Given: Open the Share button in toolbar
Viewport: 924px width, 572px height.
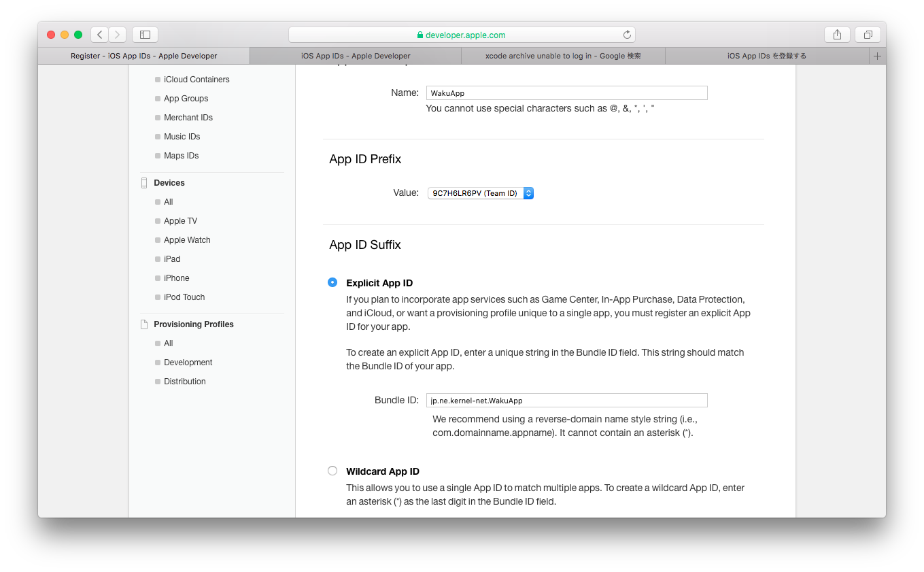Looking at the screenshot, I should [837, 35].
